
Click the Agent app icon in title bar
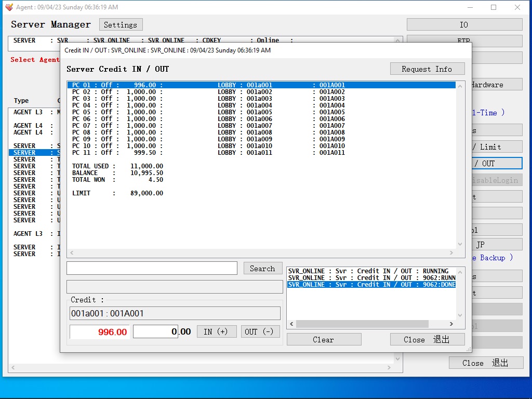pos(9,7)
